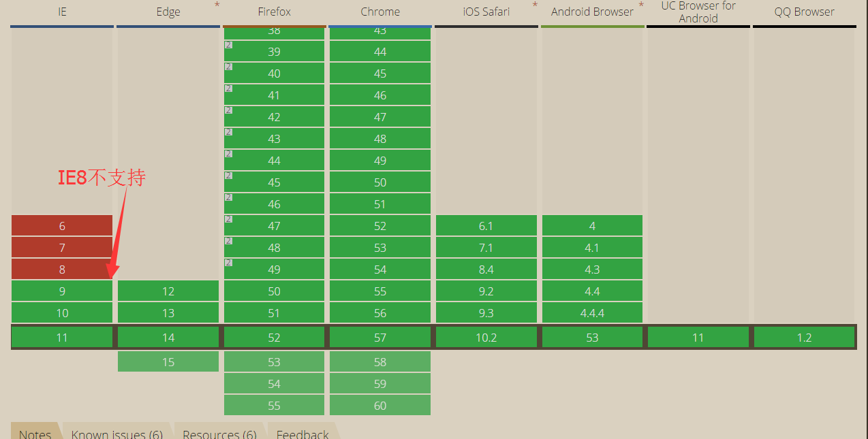The image size is (868, 439).
Task: Click the IE column header
Action: pos(62,12)
